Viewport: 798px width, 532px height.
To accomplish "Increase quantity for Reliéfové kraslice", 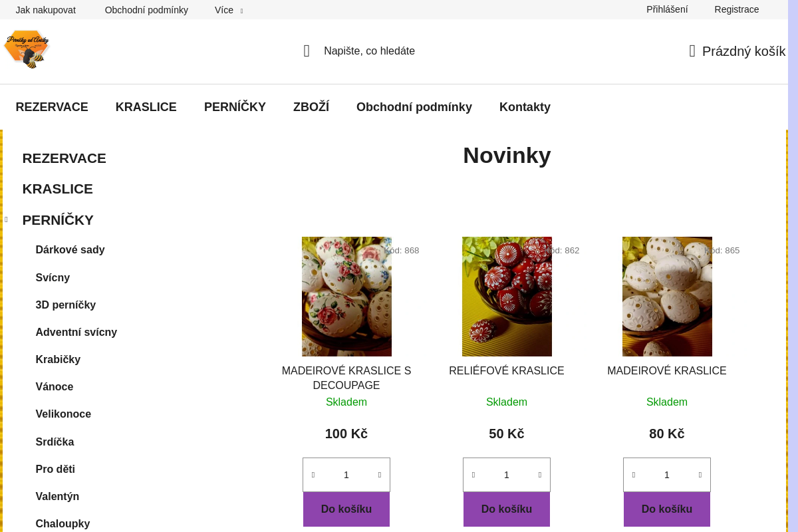I will click(x=540, y=475).
